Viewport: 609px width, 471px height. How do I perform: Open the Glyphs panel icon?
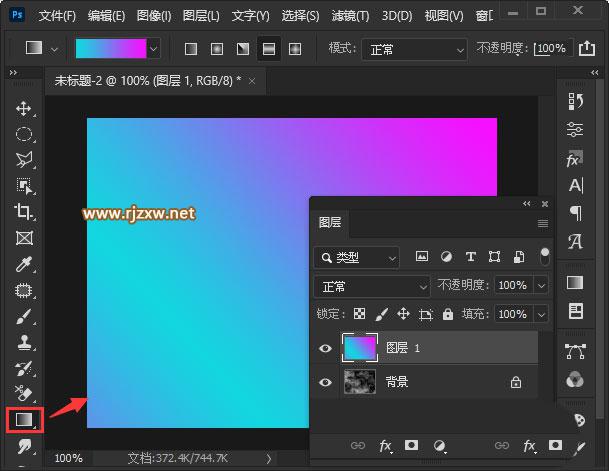coord(575,241)
